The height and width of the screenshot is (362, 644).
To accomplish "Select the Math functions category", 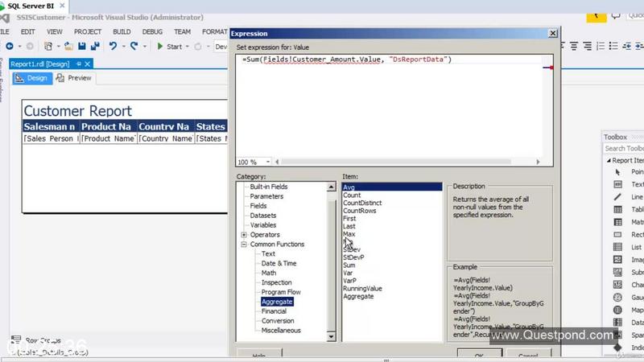I will [x=269, y=273].
